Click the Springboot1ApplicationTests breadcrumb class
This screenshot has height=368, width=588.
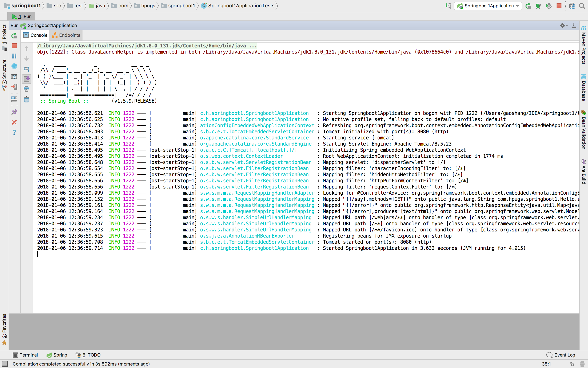point(238,6)
